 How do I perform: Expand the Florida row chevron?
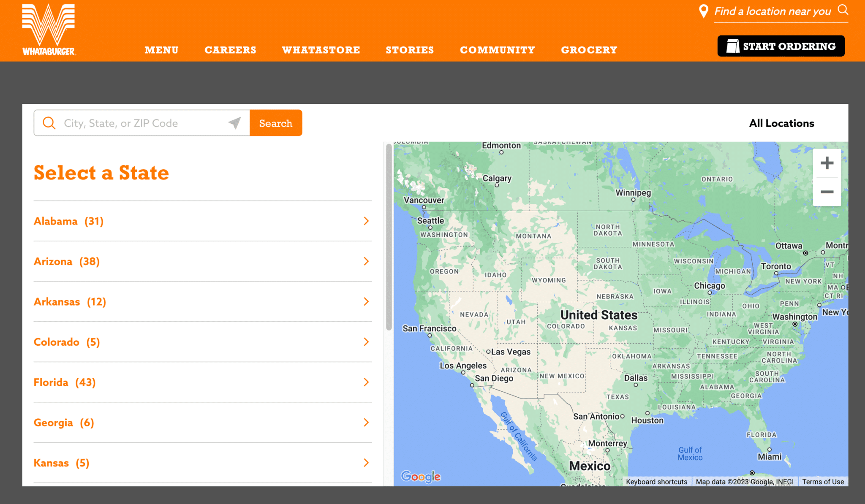point(366,382)
